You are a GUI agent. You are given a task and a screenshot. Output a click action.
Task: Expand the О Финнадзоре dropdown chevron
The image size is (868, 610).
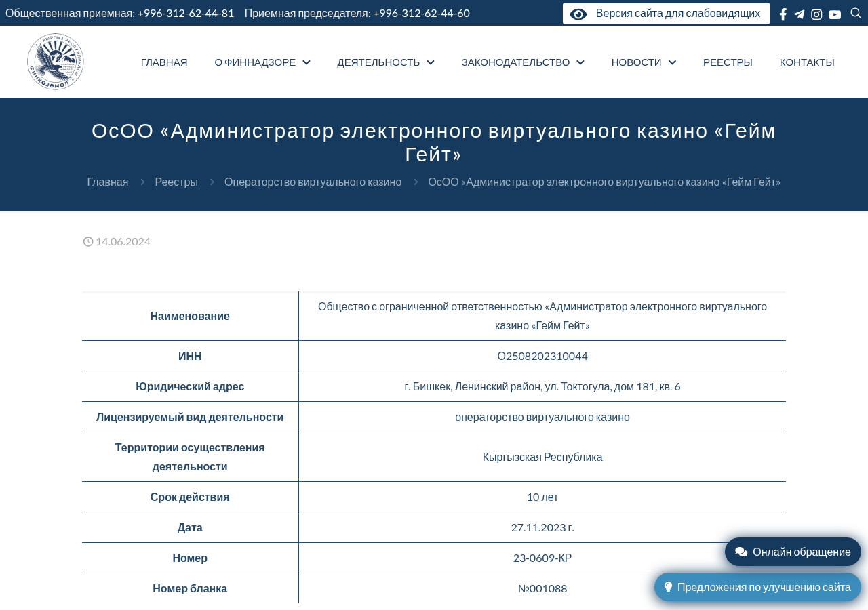[x=307, y=62]
